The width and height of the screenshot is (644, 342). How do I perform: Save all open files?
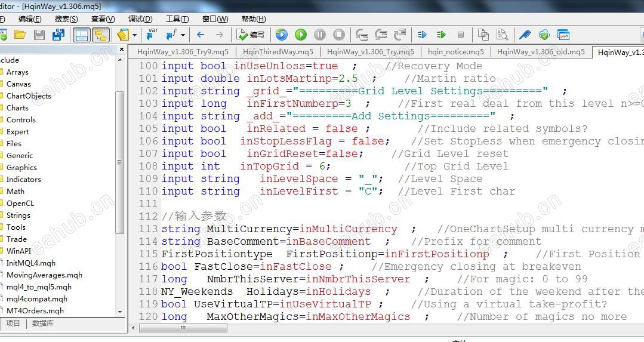[x=58, y=35]
